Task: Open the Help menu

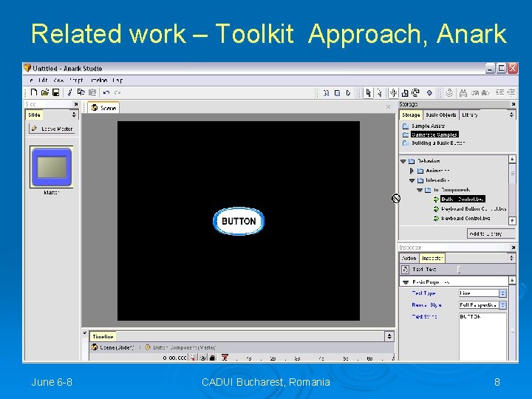Action: (117, 81)
